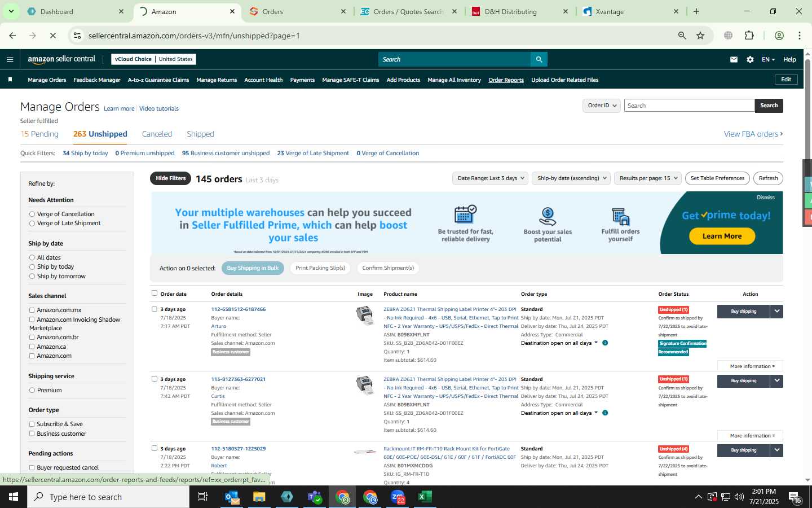
Task: Open Manage Returns in navigation bar
Action: pyautogui.click(x=217, y=80)
